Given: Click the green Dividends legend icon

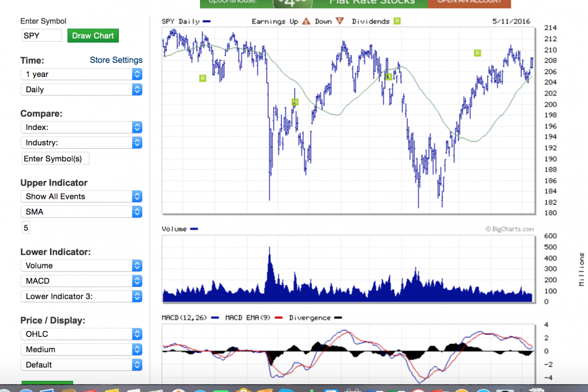Looking at the screenshot, I should 397,21.
